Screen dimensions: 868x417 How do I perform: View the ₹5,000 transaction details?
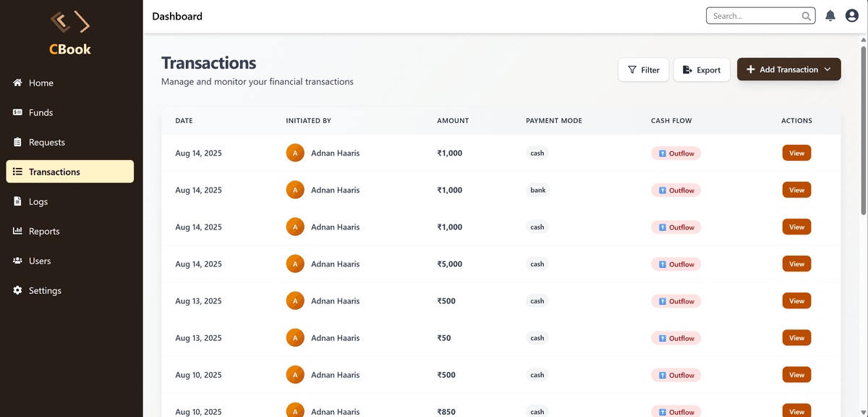(796, 264)
